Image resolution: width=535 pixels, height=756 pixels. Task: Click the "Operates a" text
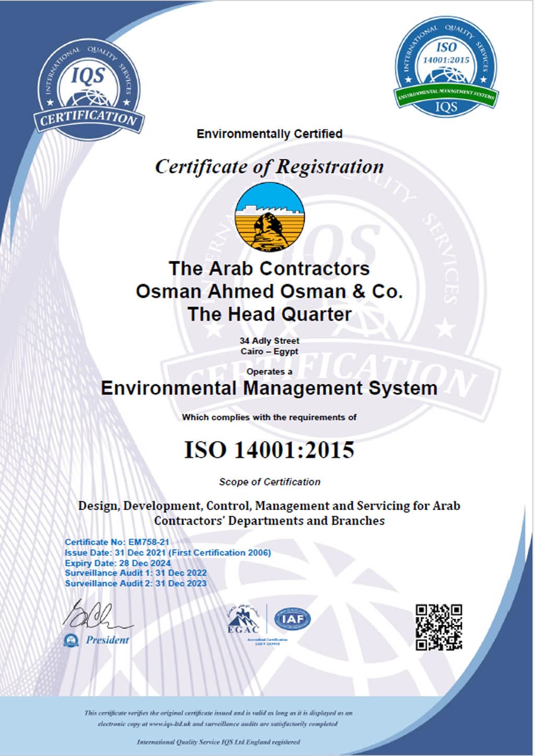click(x=270, y=372)
